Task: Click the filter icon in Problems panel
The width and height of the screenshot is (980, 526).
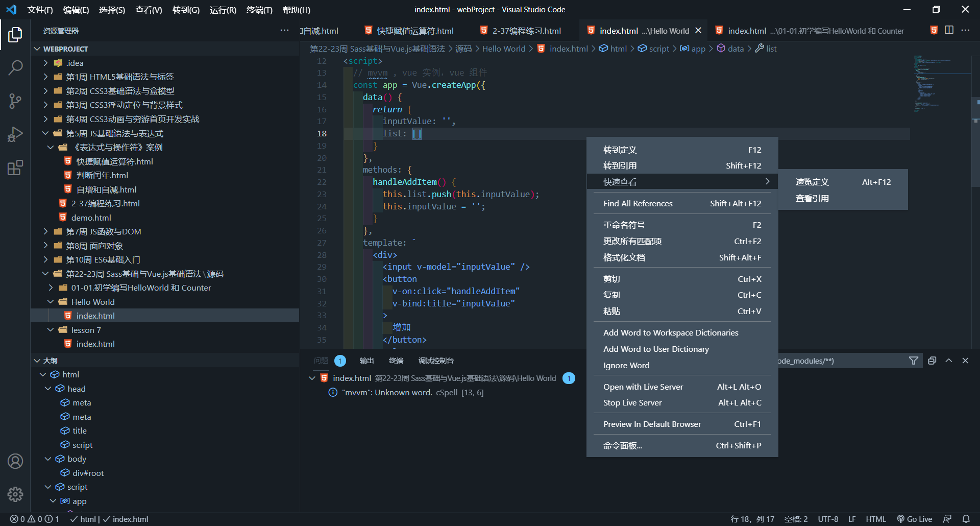Action: pyautogui.click(x=914, y=361)
